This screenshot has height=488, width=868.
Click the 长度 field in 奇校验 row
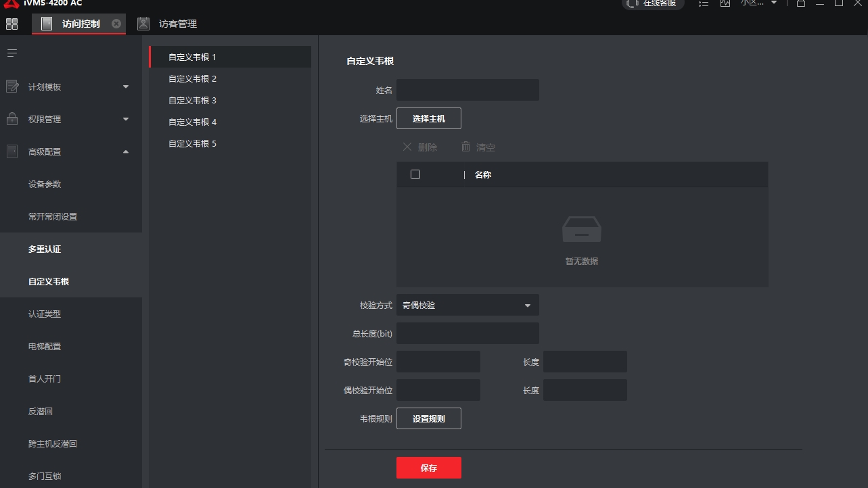[585, 362]
